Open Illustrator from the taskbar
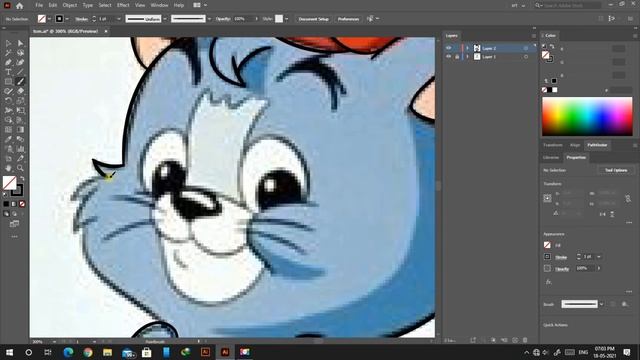 click(x=225, y=352)
